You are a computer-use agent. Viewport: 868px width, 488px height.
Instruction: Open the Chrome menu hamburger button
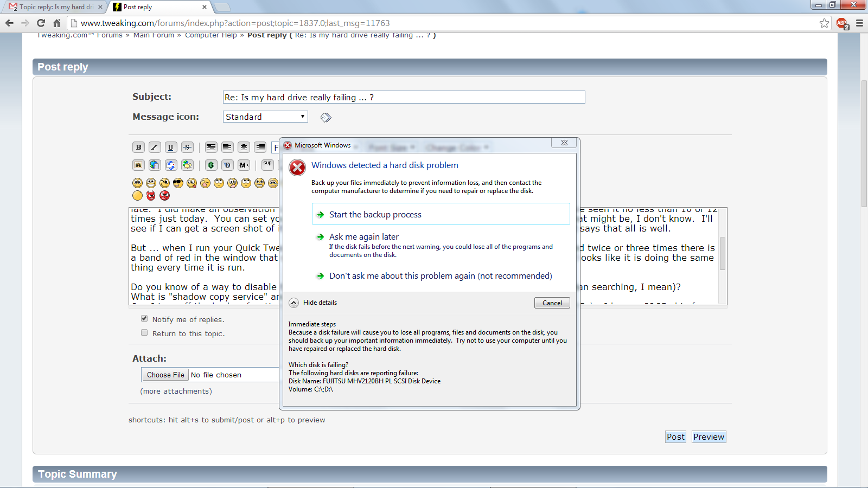[x=859, y=23]
